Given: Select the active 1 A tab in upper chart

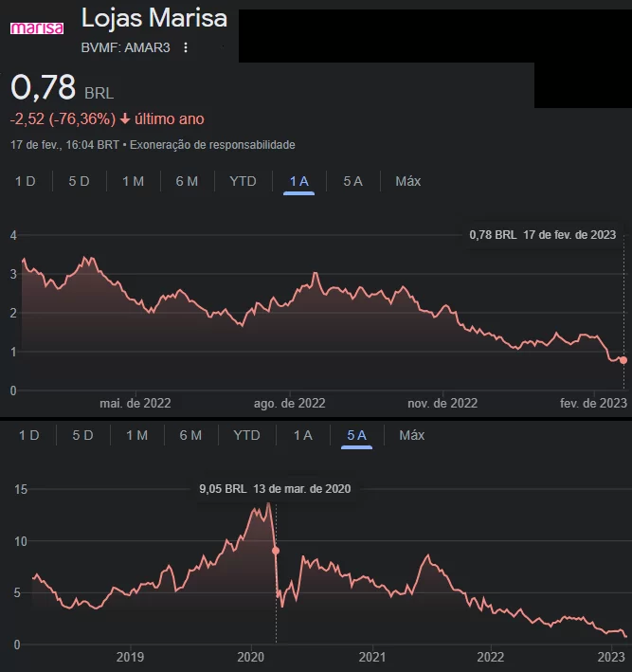Looking at the screenshot, I should [299, 181].
